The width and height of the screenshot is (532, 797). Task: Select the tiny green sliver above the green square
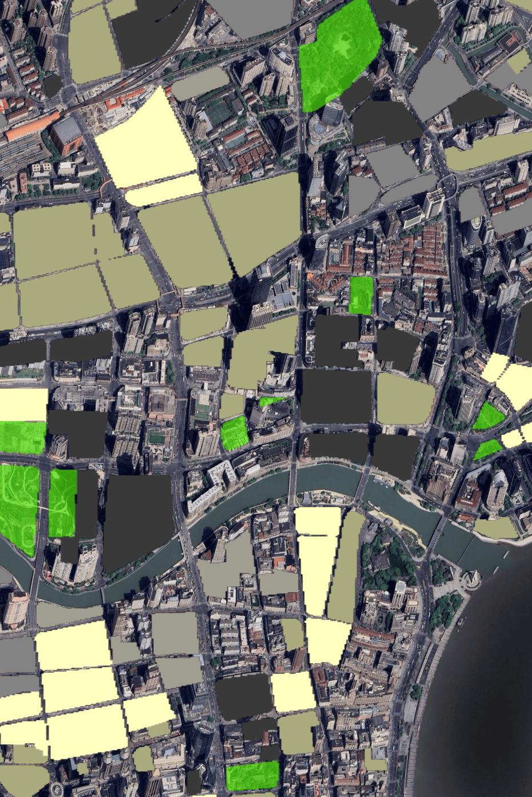[271, 402]
